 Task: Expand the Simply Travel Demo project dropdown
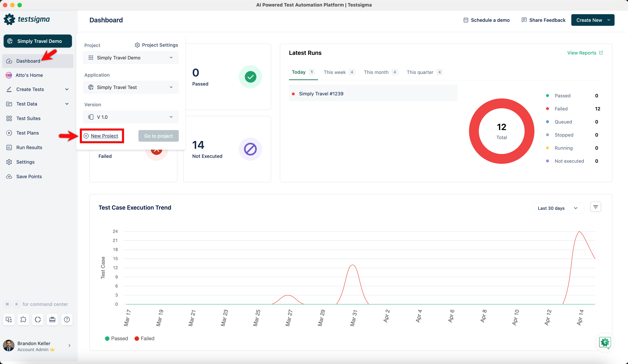131,58
